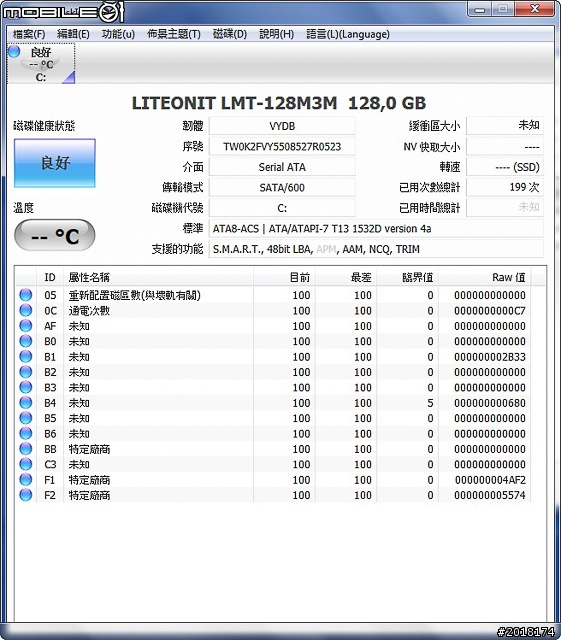Click the blue health orb in disk tab
Image resolution: width=561 pixels, height=640 pixels.
click(14, 51)
